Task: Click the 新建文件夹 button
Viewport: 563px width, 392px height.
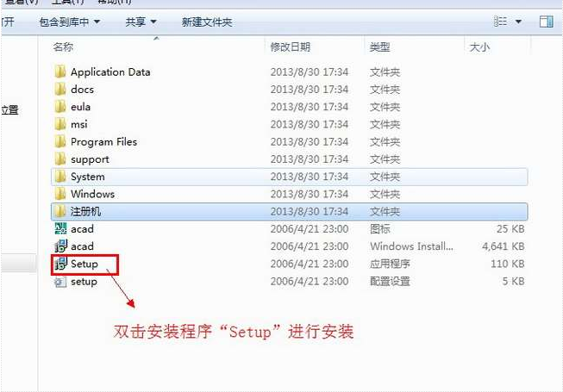Action: coord(207,22)
